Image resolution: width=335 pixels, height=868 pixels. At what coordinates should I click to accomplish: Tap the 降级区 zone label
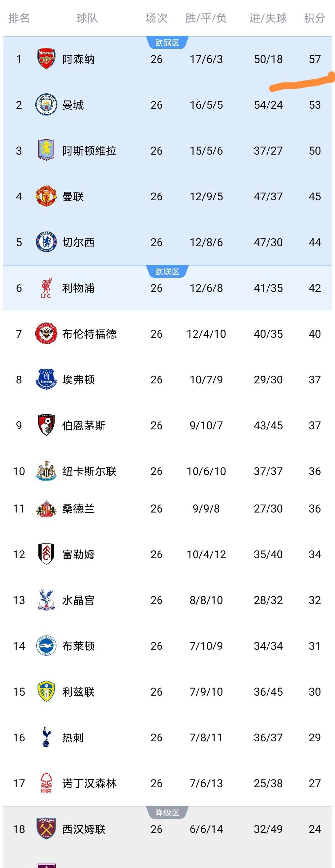point(167,813)
